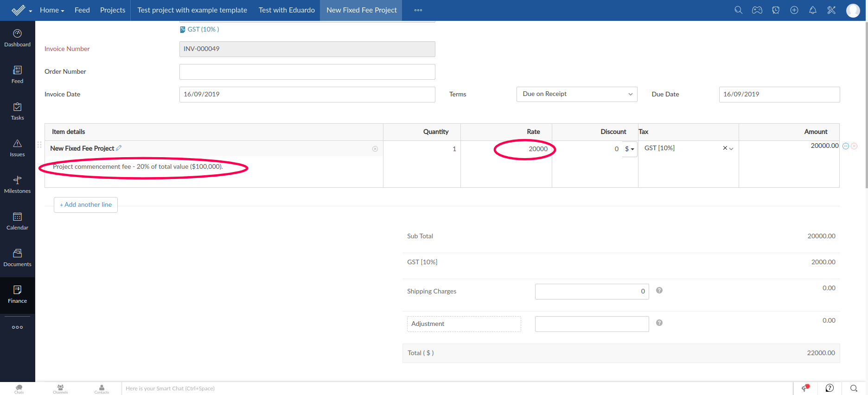868x395 pixels.
Task: Expand the Tax GST dropdown arrow
Action: point(731,149)
